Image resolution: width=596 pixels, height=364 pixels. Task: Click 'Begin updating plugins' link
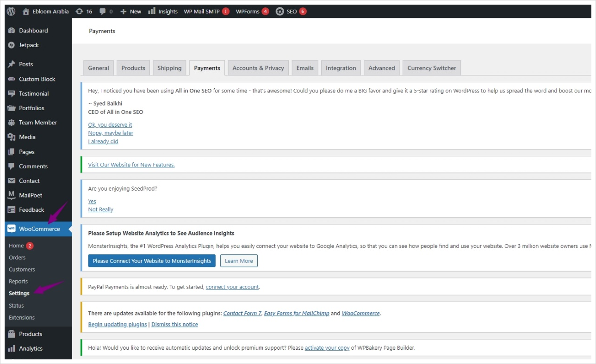(x=118, y=325)
